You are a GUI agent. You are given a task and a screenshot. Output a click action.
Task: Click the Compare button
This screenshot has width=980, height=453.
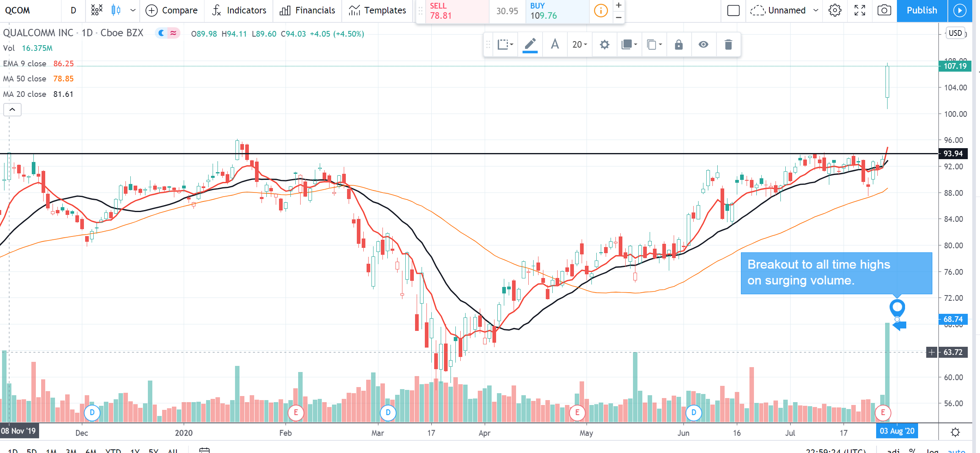pyautogui.click(x=171, y=10)
